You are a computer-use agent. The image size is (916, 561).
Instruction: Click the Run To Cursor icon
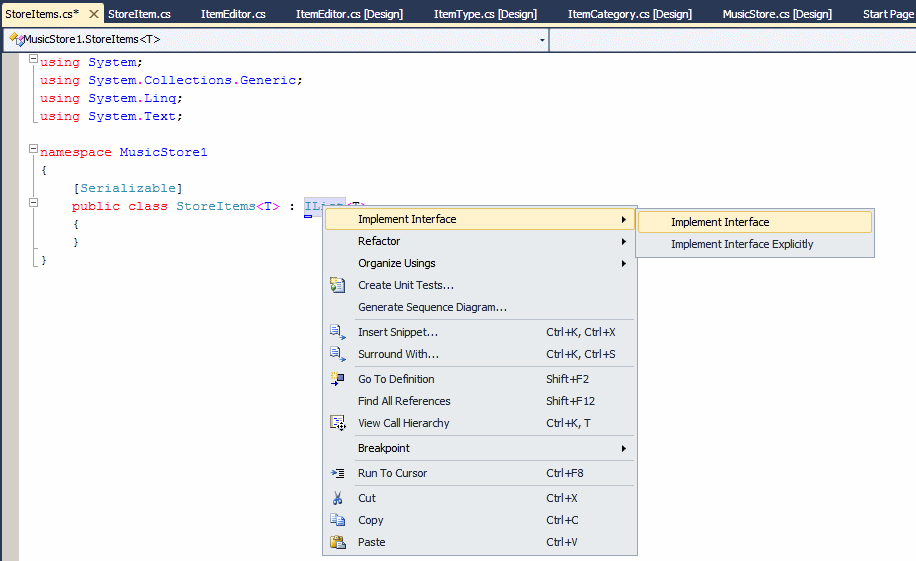pyautogui.click(x=338, y=473)
